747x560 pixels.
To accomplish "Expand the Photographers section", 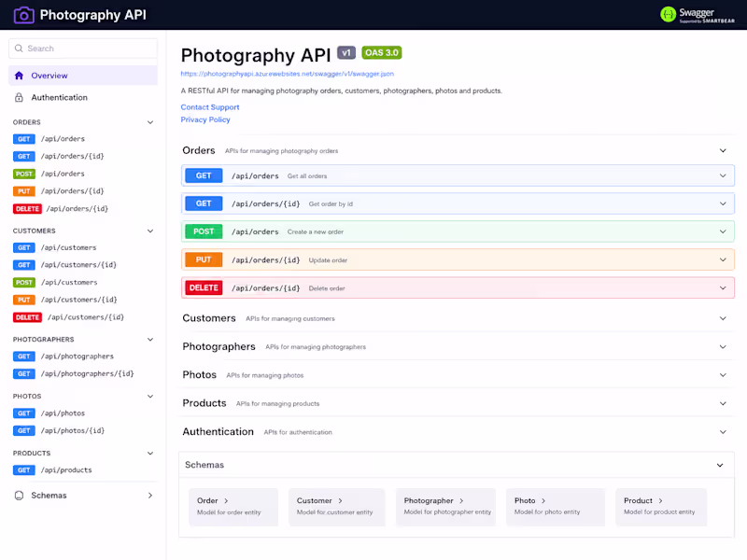I will 458,346.
